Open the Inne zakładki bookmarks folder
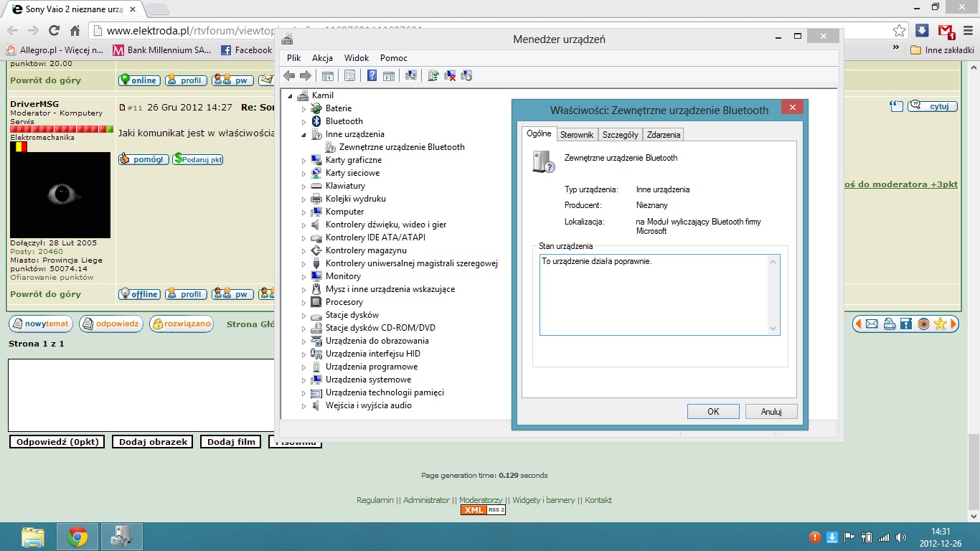 [x=943, y=50]
